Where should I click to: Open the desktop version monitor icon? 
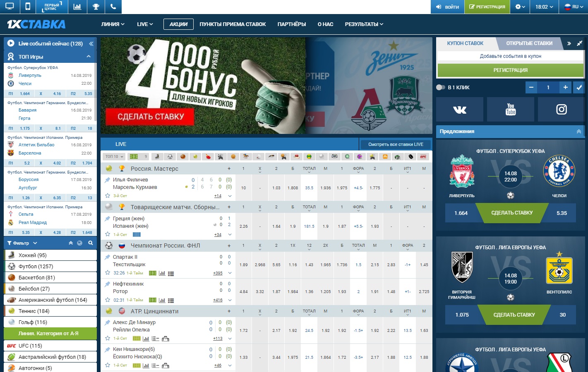pyautogui.click(x=10, y=7)
